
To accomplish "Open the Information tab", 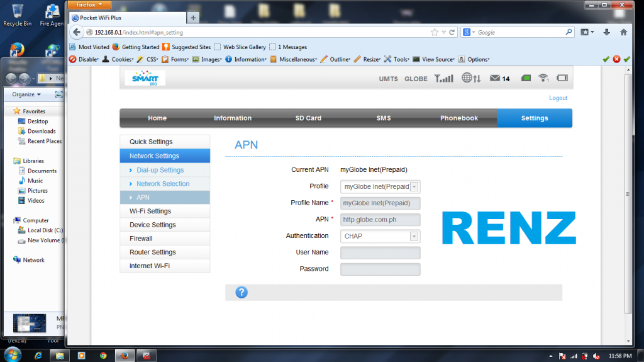I will click(x=233, y=118).
